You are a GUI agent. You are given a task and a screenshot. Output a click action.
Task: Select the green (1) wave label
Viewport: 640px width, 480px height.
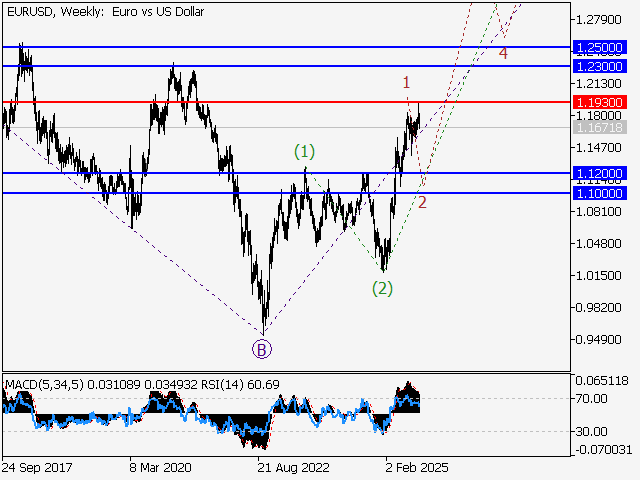tap(304, 152)
